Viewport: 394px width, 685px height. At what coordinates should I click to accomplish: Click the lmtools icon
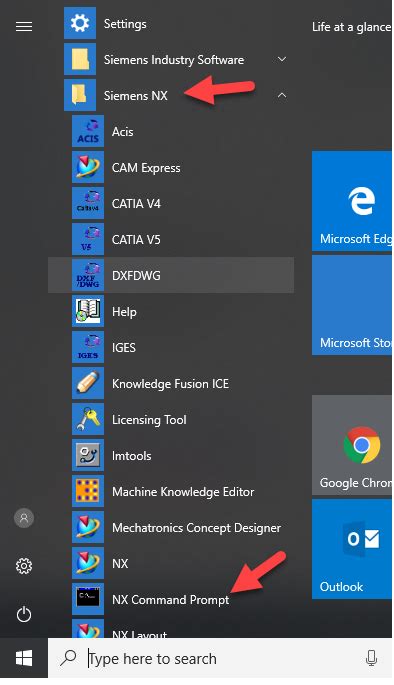[x=88, y=455]
